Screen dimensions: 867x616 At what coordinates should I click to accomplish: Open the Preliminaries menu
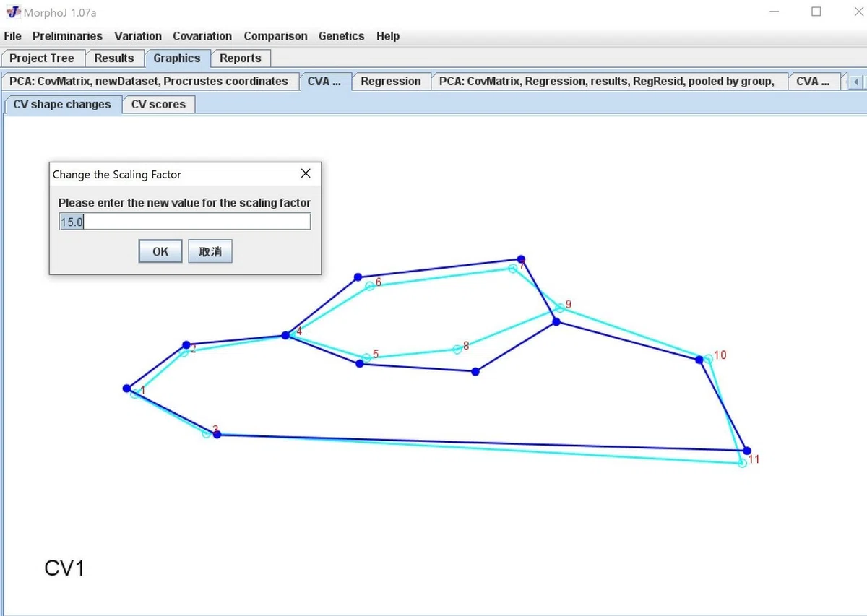pyautogui.click(x=67, y=36)
